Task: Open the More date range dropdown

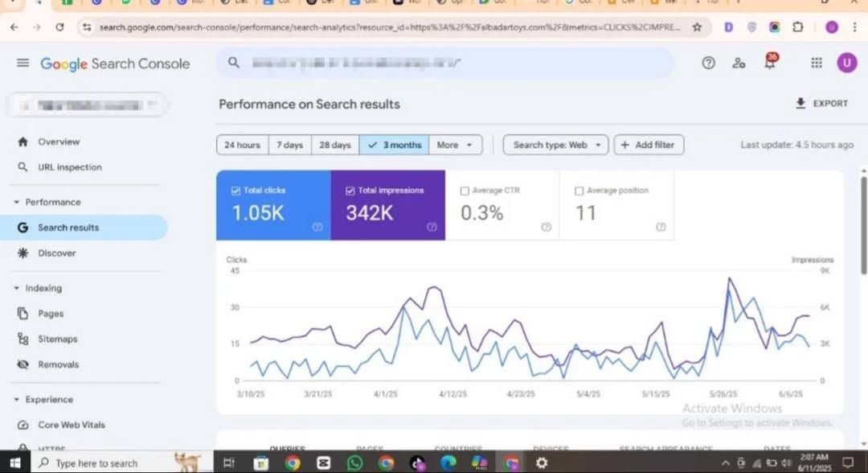Action: 455,145
